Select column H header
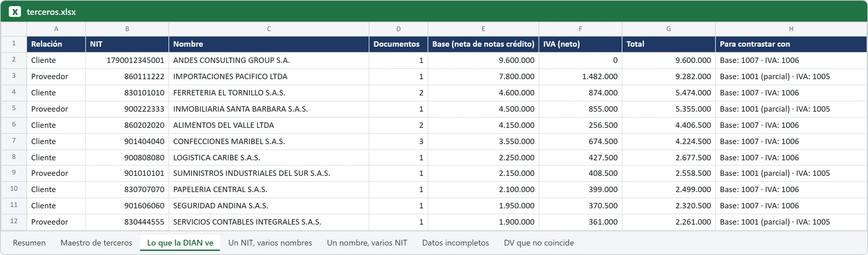 (791, 29)
